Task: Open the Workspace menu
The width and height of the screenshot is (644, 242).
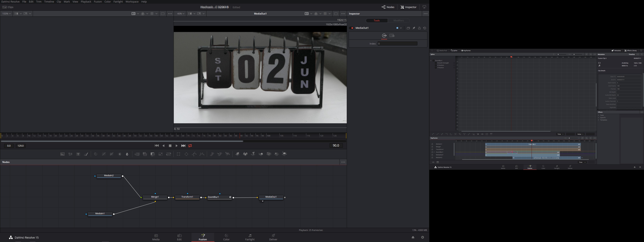Action: [132, 2]
